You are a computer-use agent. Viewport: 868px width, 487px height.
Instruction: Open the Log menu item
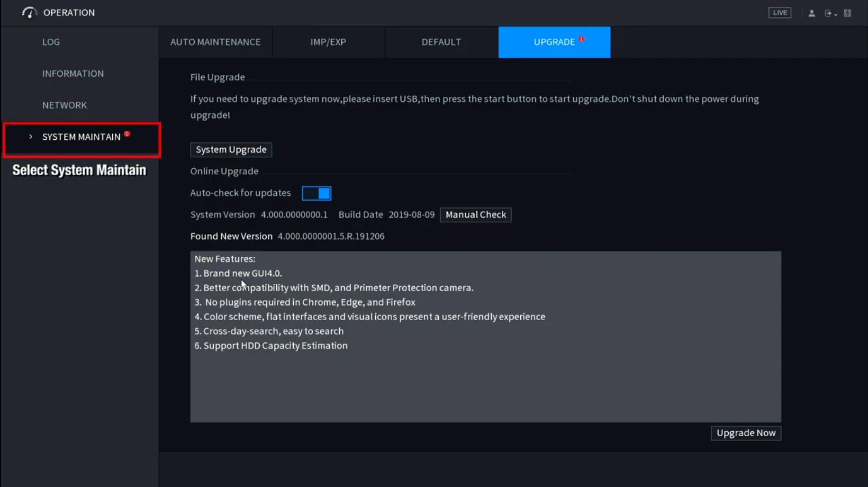coord(51,42)
